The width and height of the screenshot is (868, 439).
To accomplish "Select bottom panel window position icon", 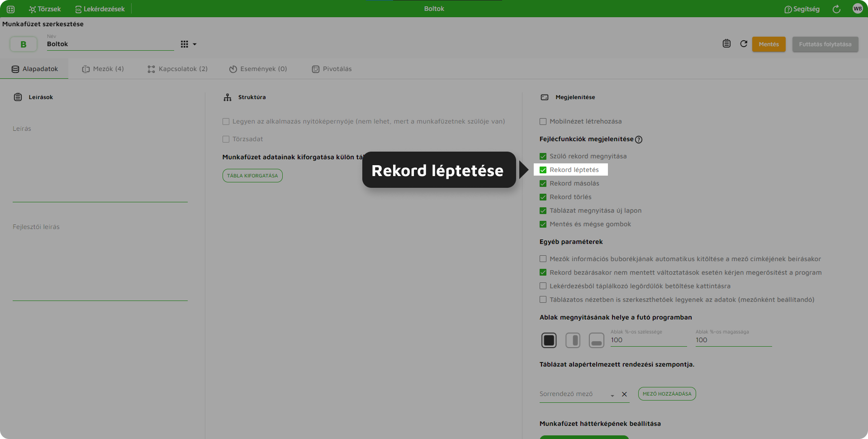I will [x=597, y=340].
